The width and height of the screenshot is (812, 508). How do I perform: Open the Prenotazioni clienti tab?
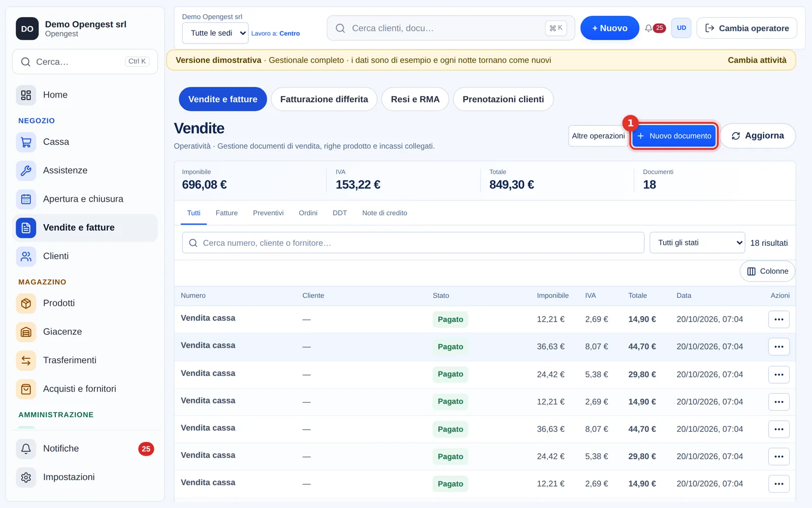click(503, 99)
